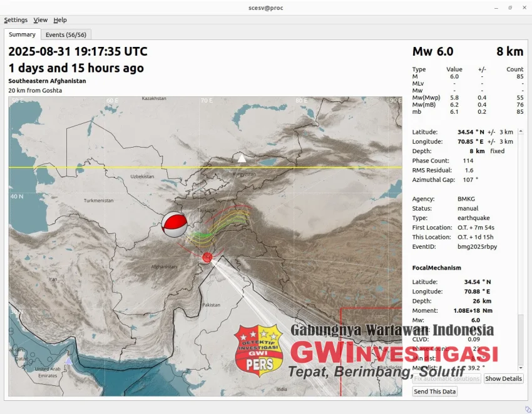This screenshot has height=414, width=532.
Task: Click the Kazakhstan label on map
Action: pos(154,98)
